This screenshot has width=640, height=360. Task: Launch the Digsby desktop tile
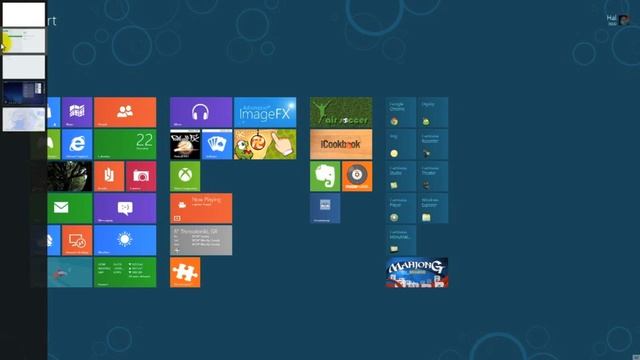(x=433, y=112)
